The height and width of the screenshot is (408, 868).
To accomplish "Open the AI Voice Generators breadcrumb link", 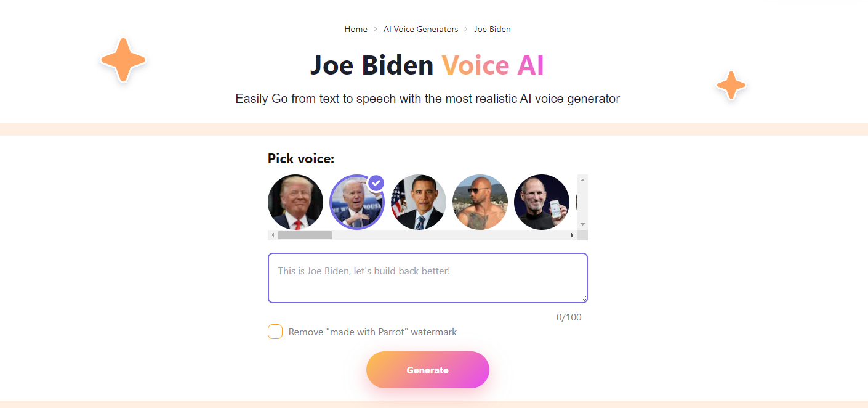I will pos(420,29).
